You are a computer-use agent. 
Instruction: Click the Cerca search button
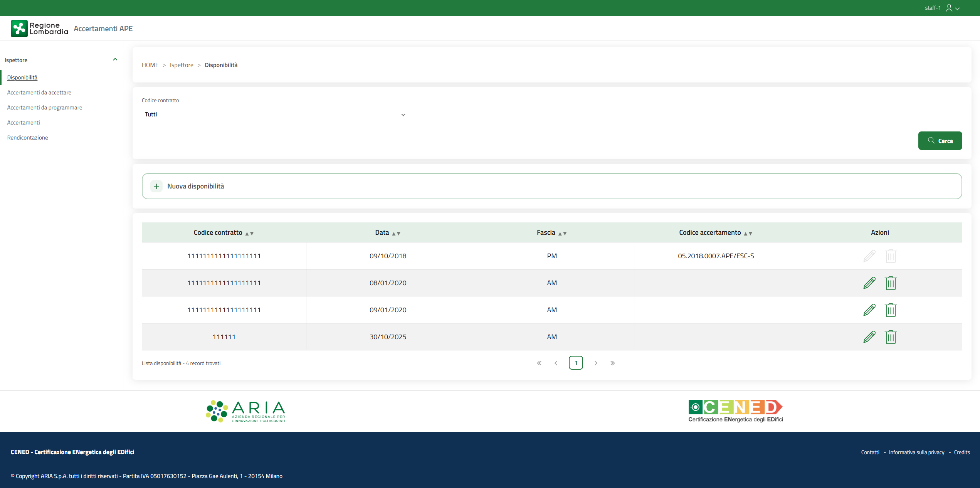[x=940, y=141]
